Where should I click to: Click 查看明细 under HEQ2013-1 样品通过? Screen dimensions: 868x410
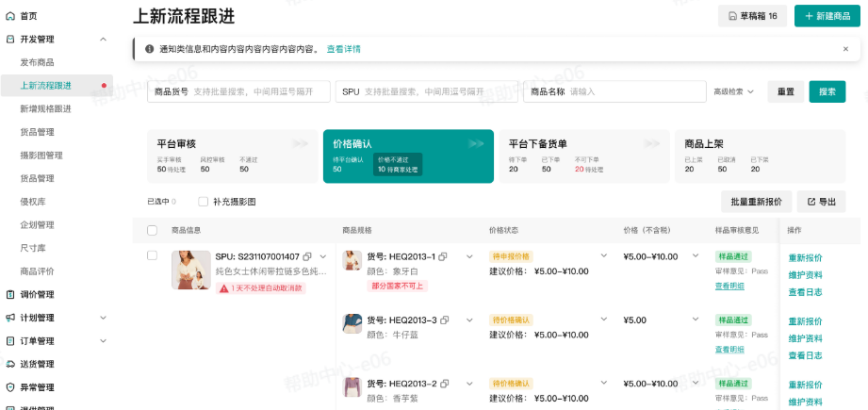[729, 287]
